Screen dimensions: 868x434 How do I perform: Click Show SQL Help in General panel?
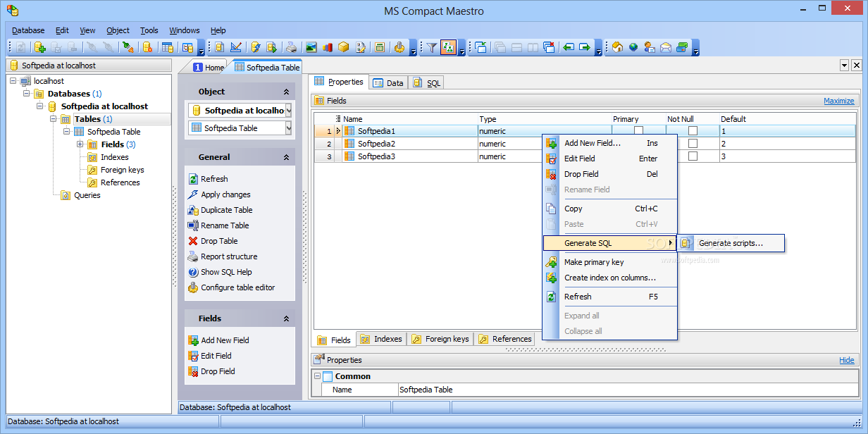pos(220,272)
